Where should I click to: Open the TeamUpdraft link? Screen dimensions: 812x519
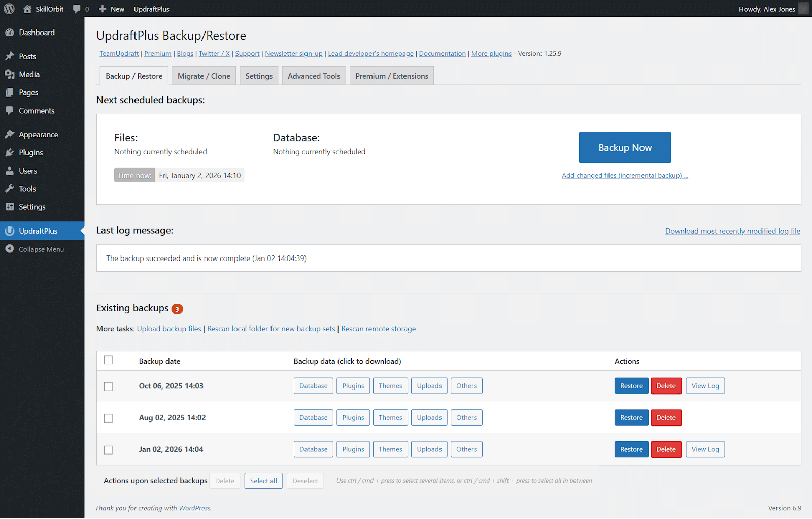(x=119, y=54)
